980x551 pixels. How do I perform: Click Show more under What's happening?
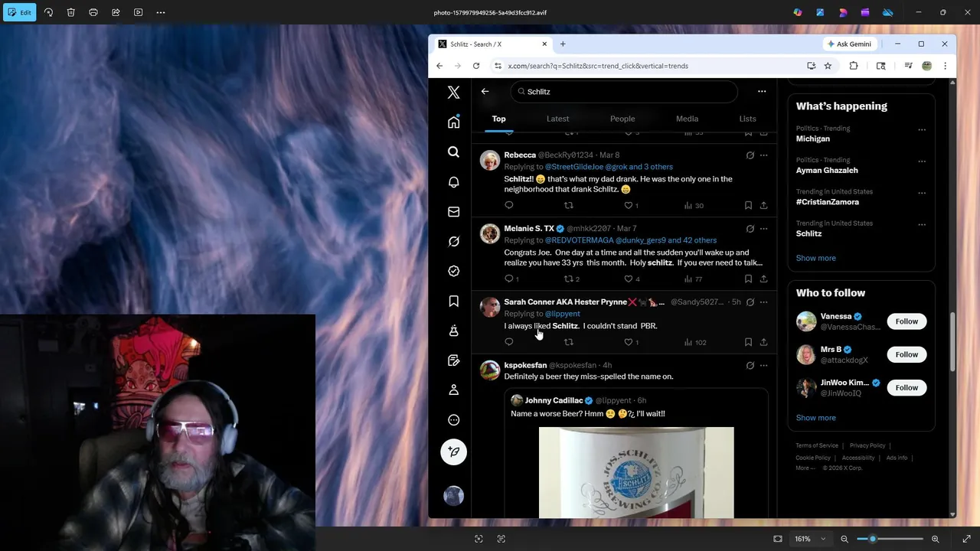click(815, 258)
